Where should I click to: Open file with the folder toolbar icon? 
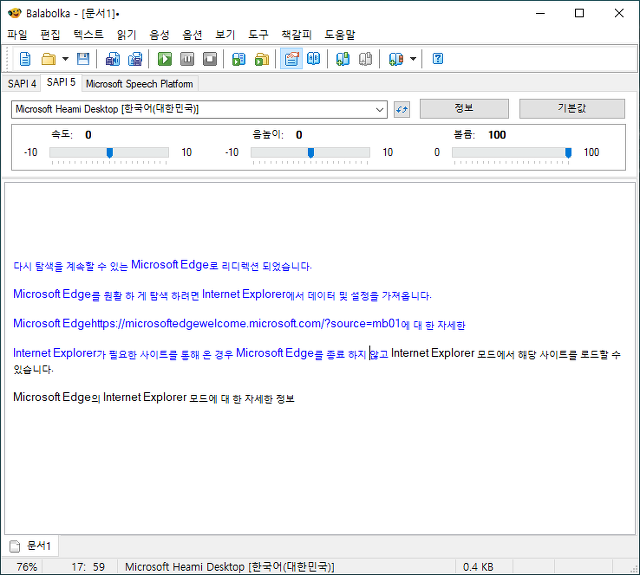(49, 59)
